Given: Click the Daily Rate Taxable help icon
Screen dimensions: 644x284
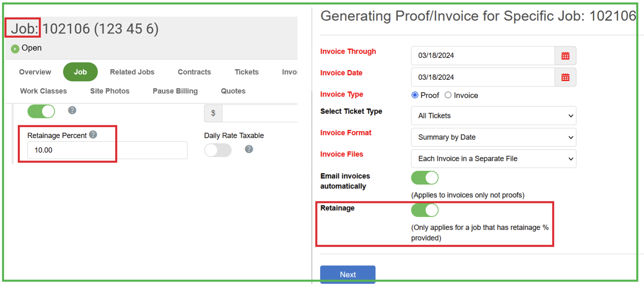Looking at the screenshot, I should pos(249,149).
